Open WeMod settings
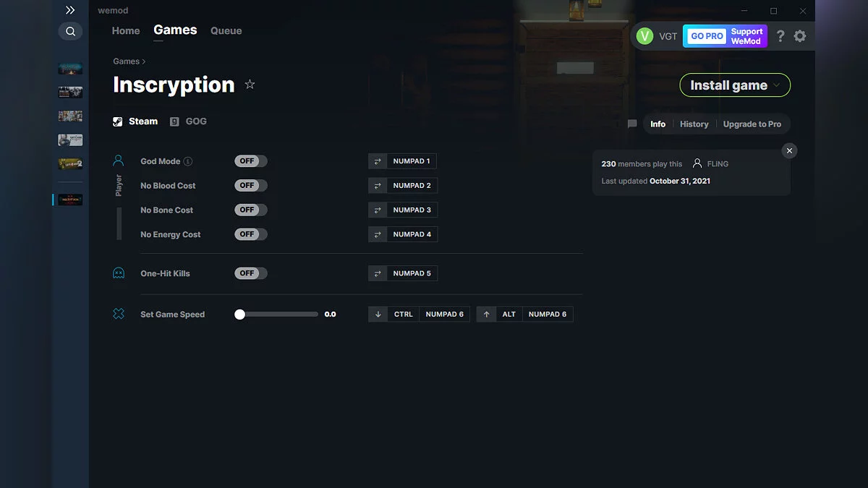The height and width of the screenshot is (488, 868). tap(800, 35)
